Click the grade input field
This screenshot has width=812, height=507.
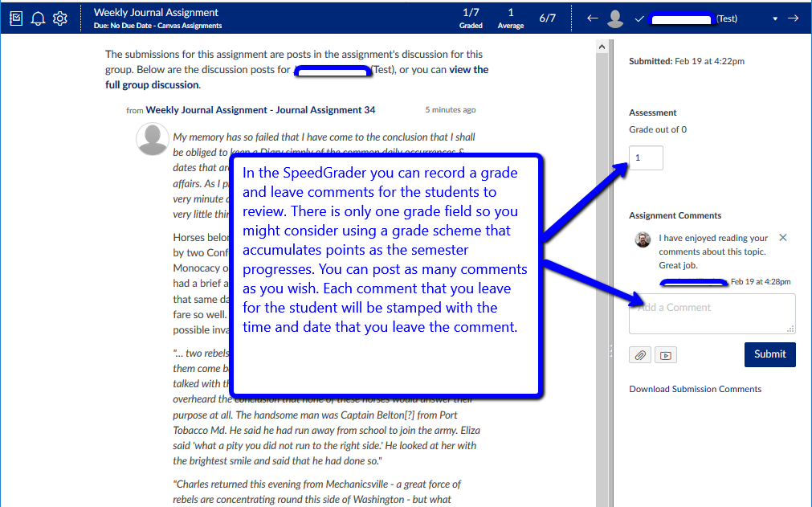tap(646, 158)
